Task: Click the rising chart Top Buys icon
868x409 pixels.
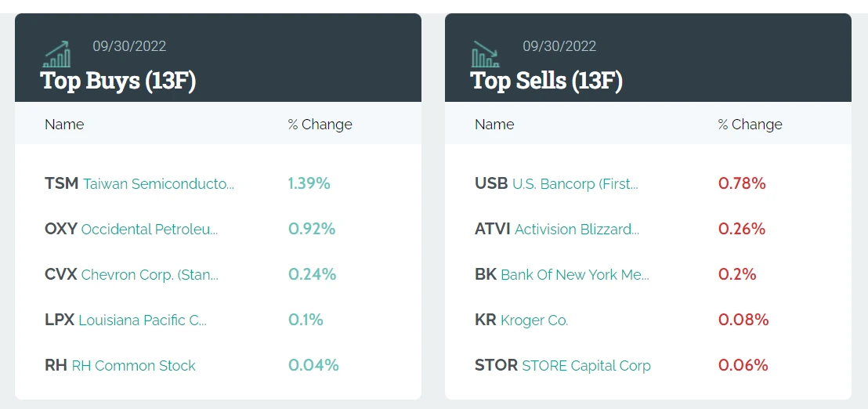Action: pos(56,54)
